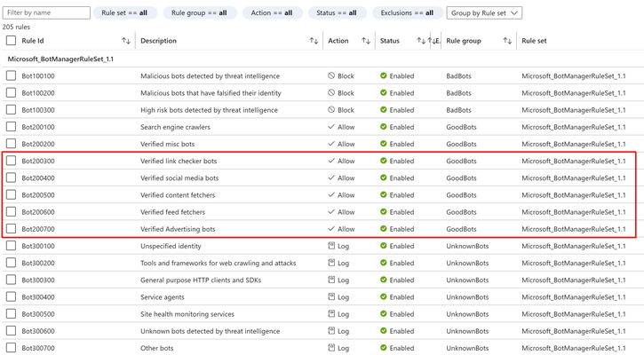
Task: Click the Allow checkmark for Bot200700
Action: [x=331, y=229]
